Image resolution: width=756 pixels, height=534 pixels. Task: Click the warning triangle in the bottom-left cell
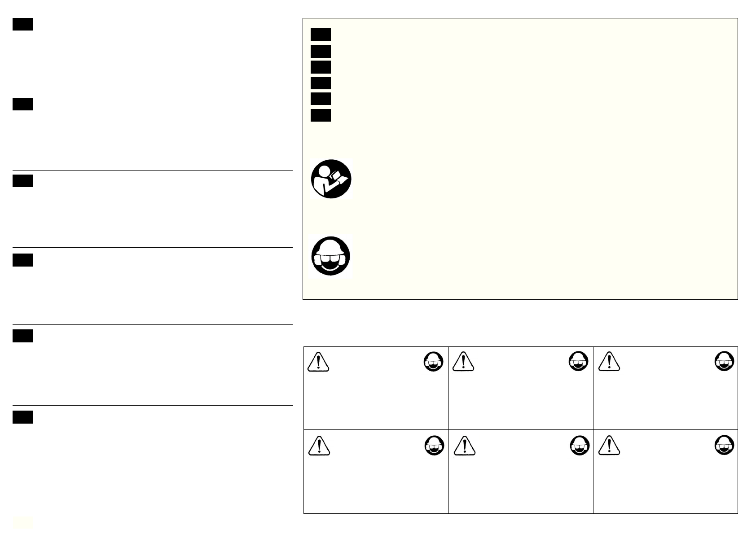(x=319, y=446)
